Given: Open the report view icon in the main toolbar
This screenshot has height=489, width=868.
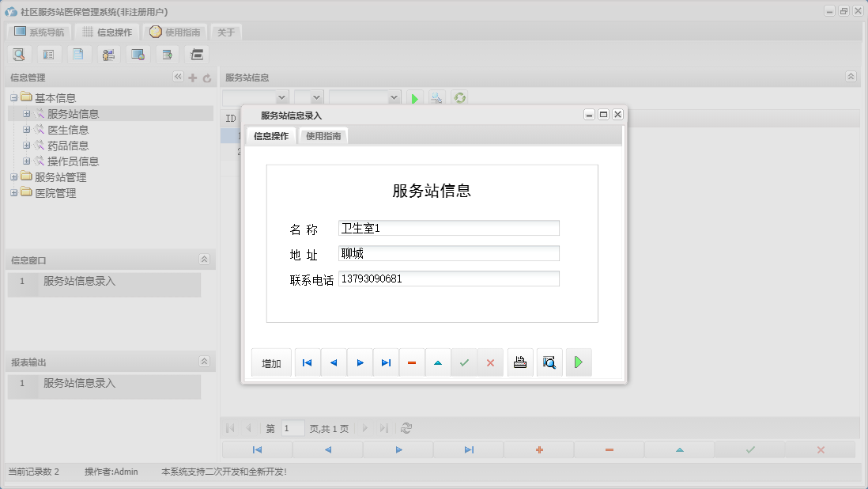Looking at the screenshot, I should (48, 54).
